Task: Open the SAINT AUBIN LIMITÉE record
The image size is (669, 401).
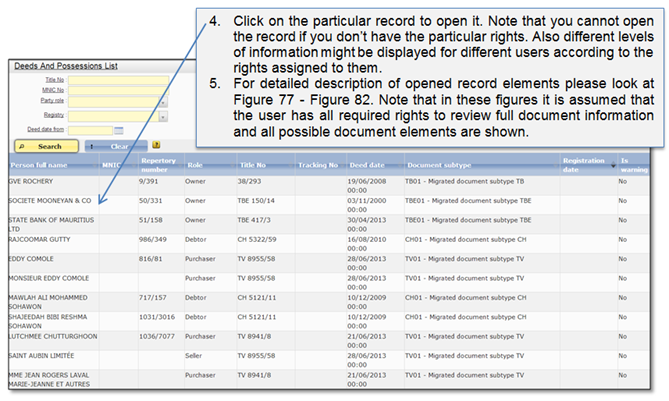Action: tap(42, 353)
